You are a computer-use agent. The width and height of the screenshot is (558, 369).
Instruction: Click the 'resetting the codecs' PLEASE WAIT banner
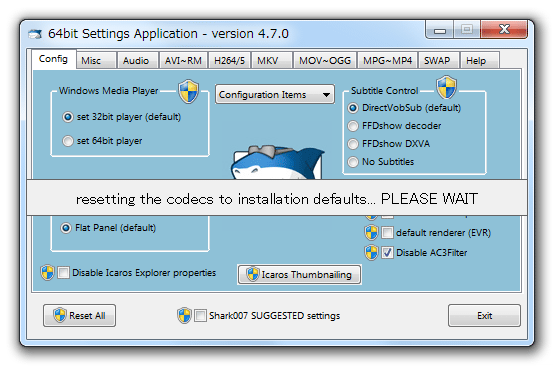tap(277, 198)
